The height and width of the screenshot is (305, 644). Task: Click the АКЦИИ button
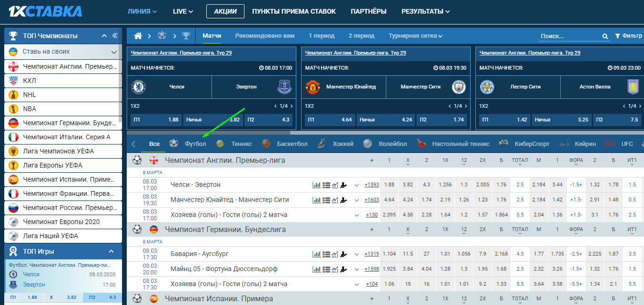point(225,11)
